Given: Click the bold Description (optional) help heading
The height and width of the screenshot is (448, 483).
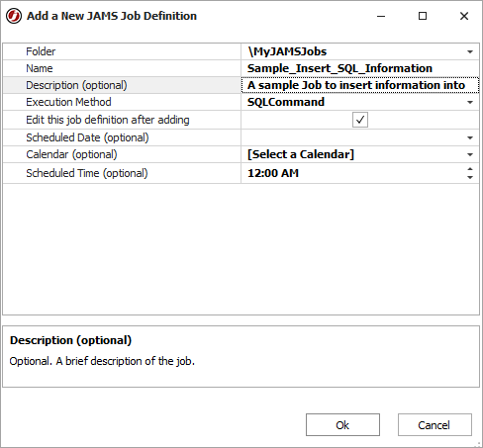Looking at the screenshot, I should 70,340.
